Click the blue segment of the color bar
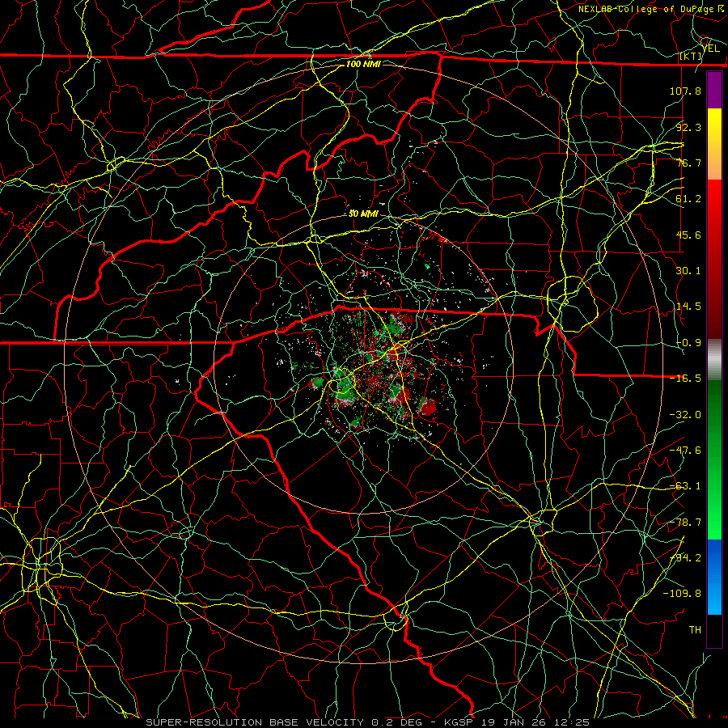 pos(714,577)
